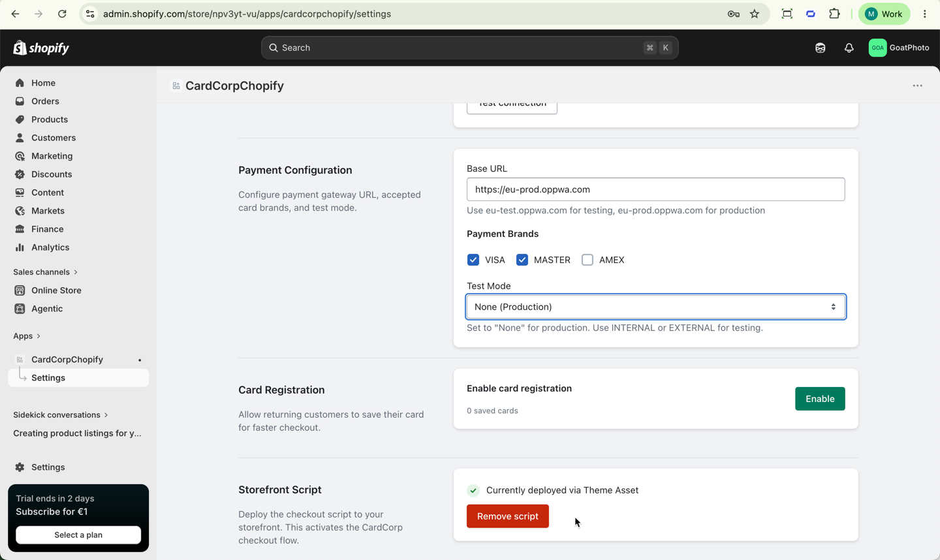Click the Content icon in sidebar
Viewport: 940px width, 560px height.
pos(20,193)
